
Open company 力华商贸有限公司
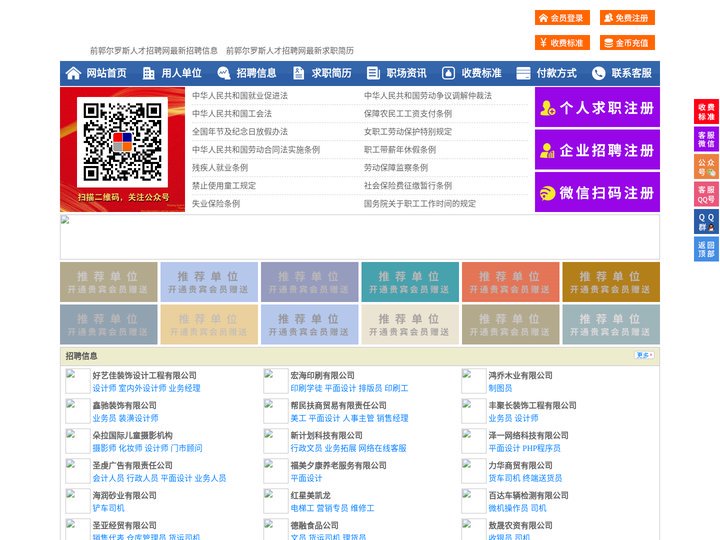point(520,465)
